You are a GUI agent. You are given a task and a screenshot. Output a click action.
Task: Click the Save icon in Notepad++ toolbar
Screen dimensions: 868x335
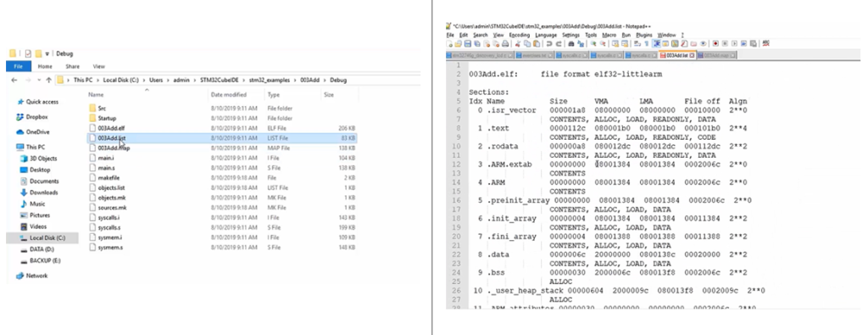[468, 43]
